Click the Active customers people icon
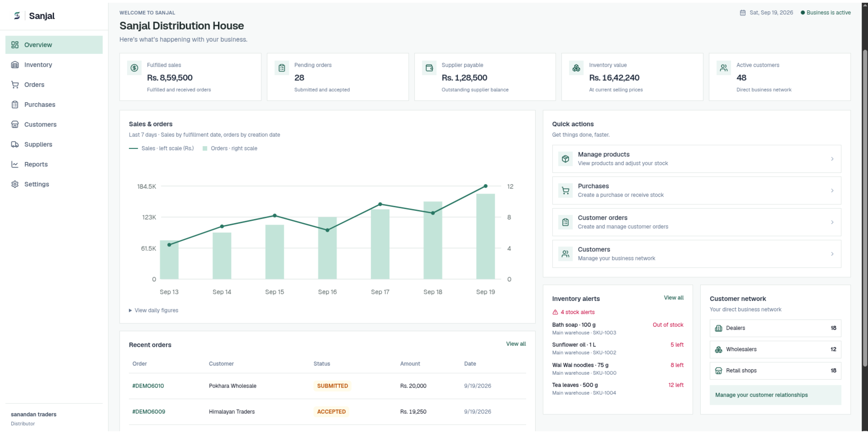The width and height of the screenshot is (868, 434). (x=723, y=68)
